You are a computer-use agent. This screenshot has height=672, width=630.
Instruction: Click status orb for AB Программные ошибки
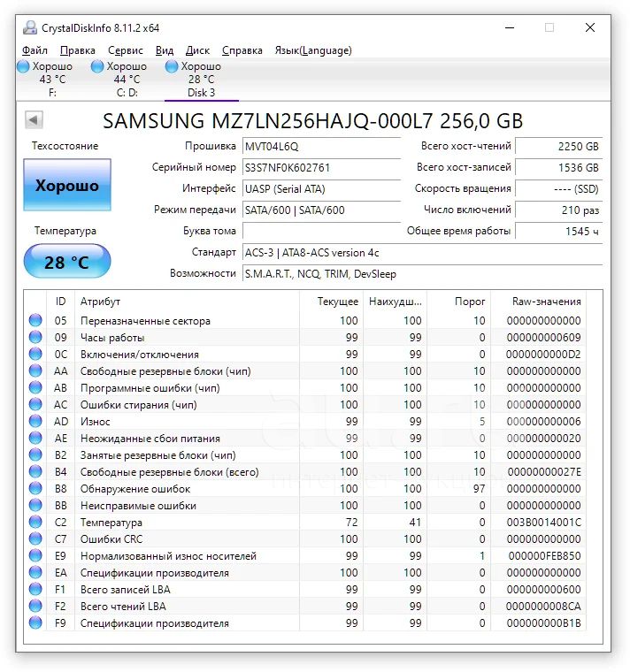pos(35,387)
